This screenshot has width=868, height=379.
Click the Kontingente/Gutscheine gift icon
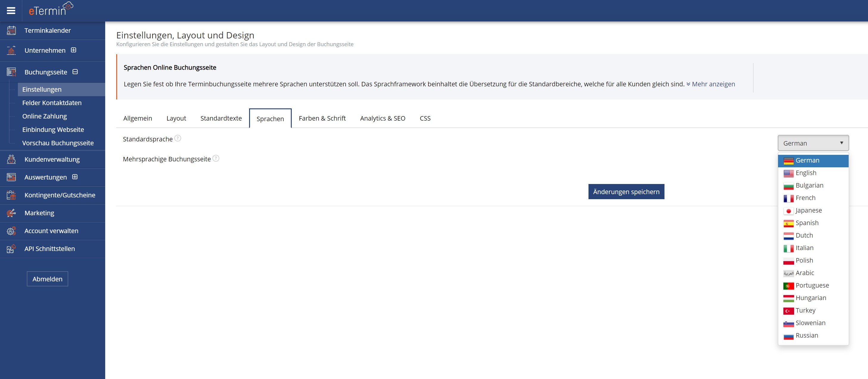[11, 195]
